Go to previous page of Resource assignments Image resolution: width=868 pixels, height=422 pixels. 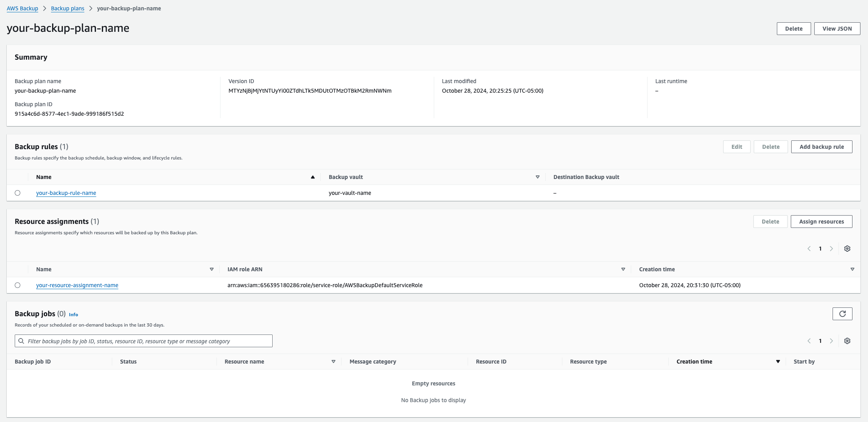pos(809,249)
